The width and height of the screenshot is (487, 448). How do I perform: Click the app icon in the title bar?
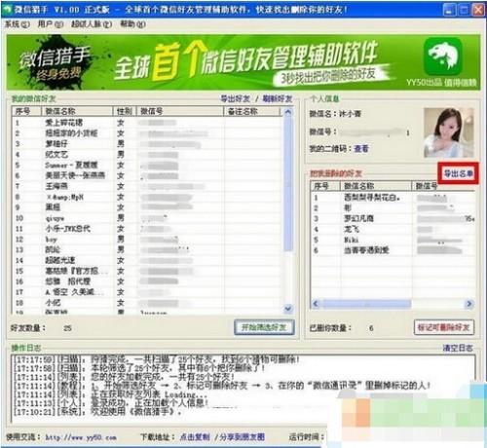coord(7,10)
